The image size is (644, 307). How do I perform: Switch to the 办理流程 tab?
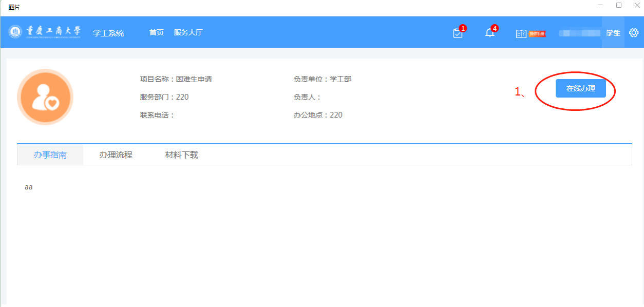(116, 155)
